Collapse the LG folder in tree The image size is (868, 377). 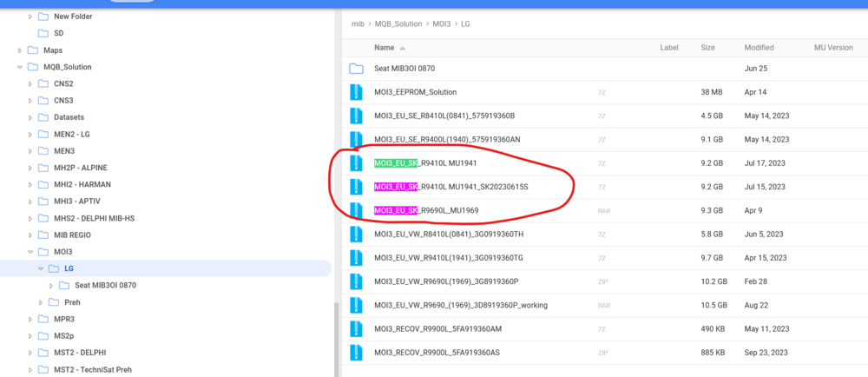click(39, 268)
